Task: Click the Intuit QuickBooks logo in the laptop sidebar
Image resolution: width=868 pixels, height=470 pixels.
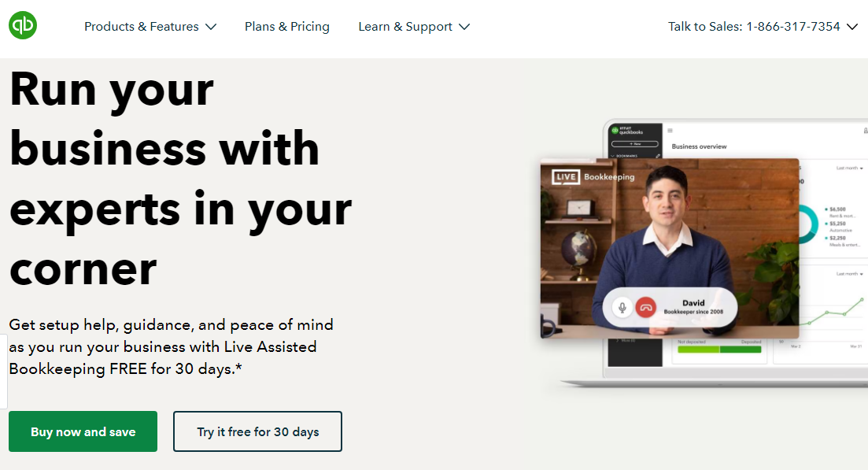Action: tap(627, 131)
